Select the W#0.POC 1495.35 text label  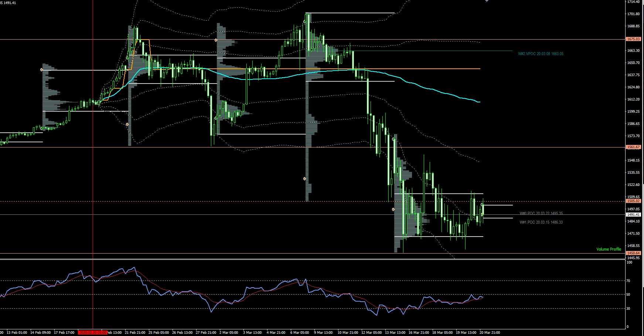(541, 213)
